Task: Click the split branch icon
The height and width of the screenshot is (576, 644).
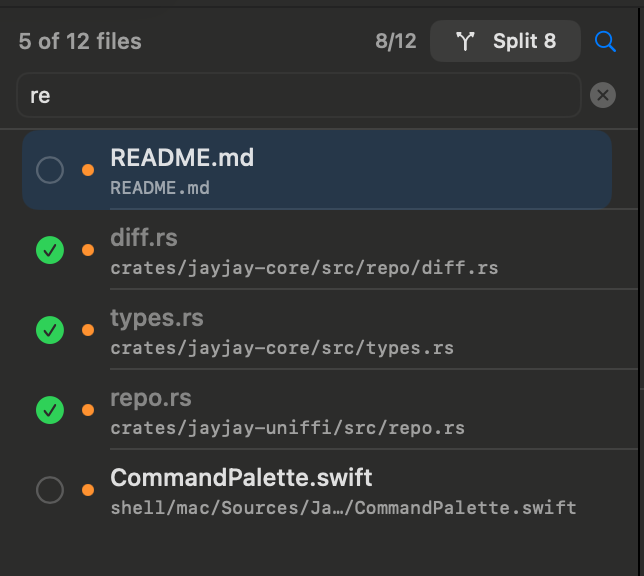Action: coord(465,41)
